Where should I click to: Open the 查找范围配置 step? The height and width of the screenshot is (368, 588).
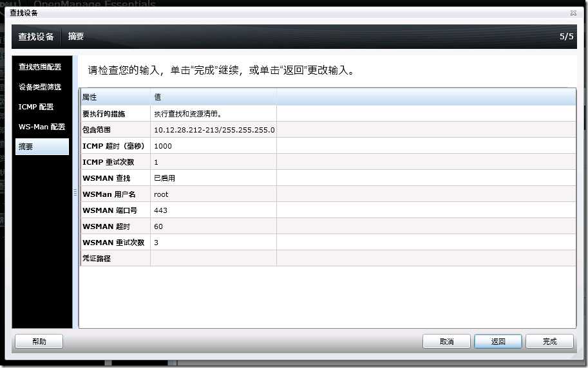pos(40,67)
